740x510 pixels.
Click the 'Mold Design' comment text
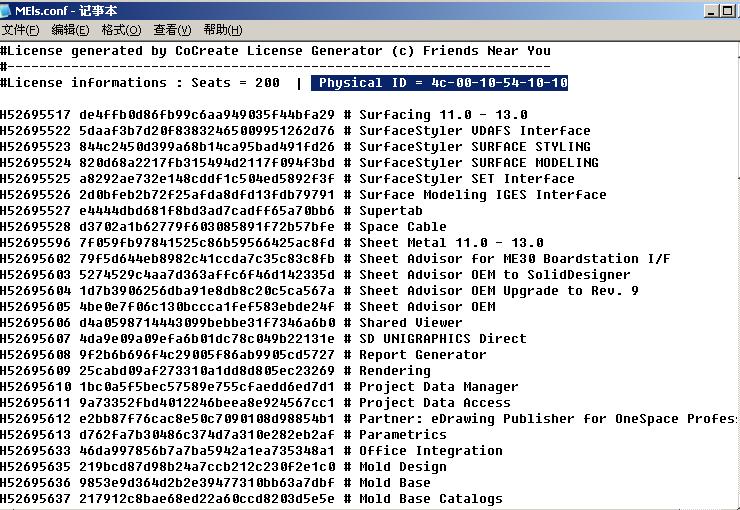pos(403,467)
